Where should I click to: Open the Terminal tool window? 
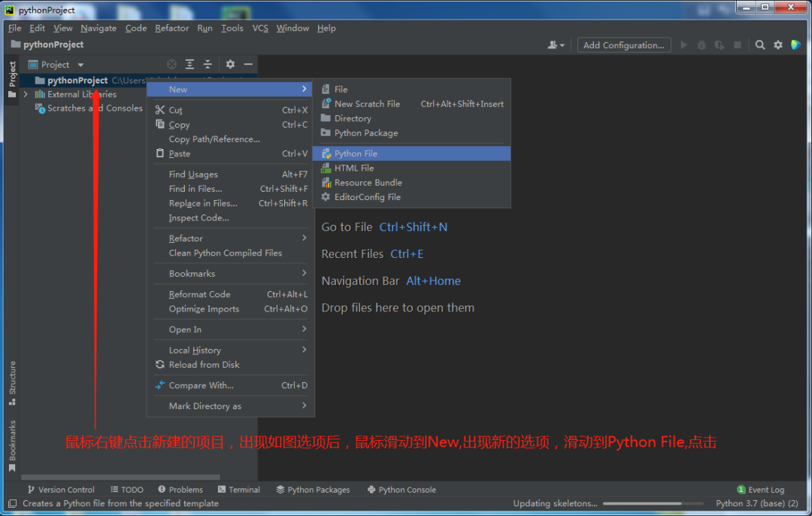pyautogui.click(x=239, y=490)
